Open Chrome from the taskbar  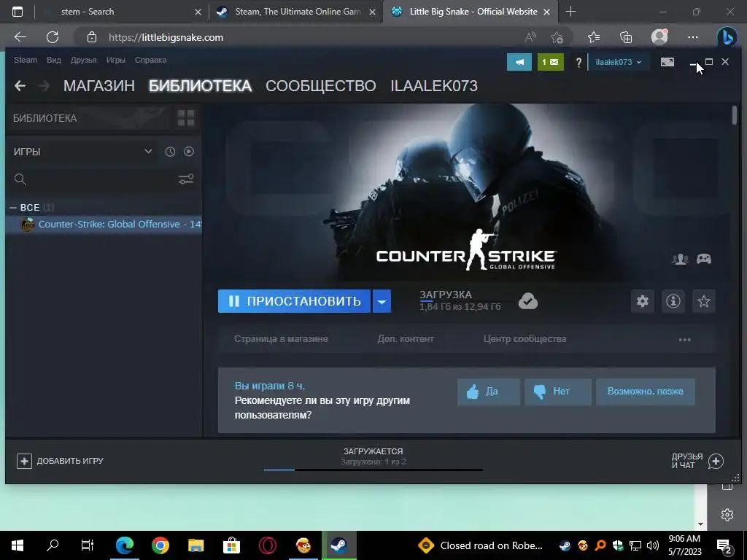160,545
